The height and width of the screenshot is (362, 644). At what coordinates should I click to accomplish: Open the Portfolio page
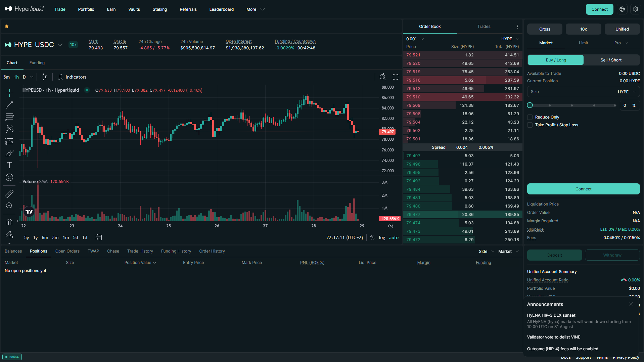pyautogui.click(x=86, y=9)
